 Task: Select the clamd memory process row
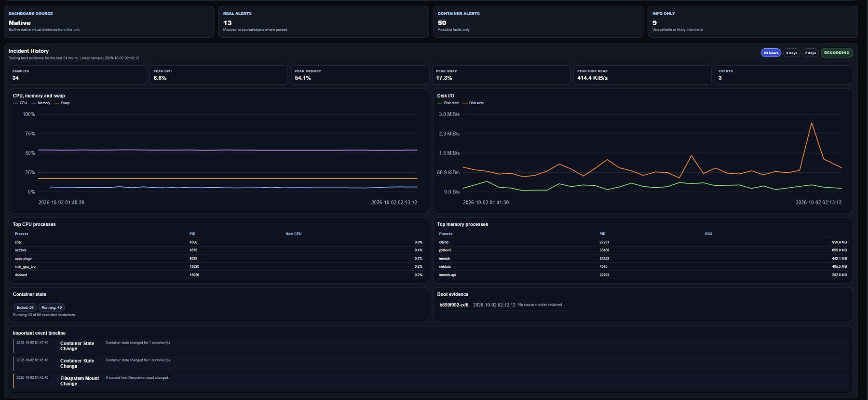[x=643, y=242]
